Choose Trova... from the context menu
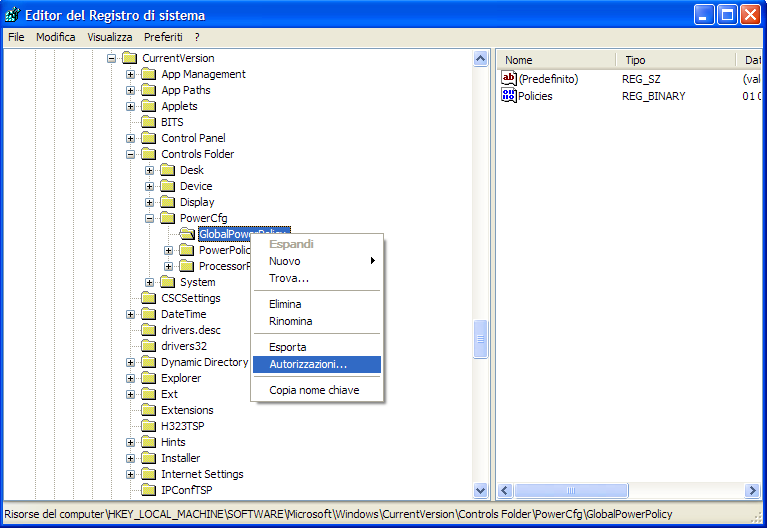This screenshot has width=767, height=528. click(x=317, y=278)
